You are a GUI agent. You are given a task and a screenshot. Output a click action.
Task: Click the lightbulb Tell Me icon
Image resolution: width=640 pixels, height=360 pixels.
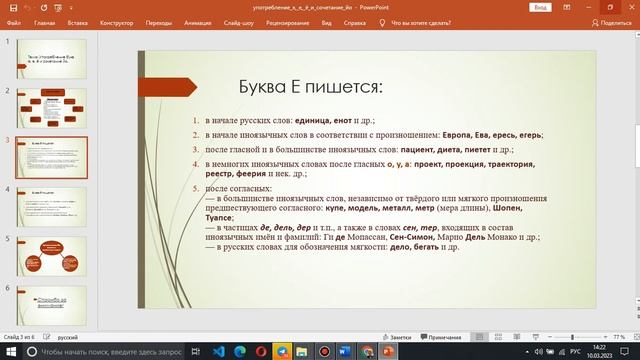[x=382, y=23]
